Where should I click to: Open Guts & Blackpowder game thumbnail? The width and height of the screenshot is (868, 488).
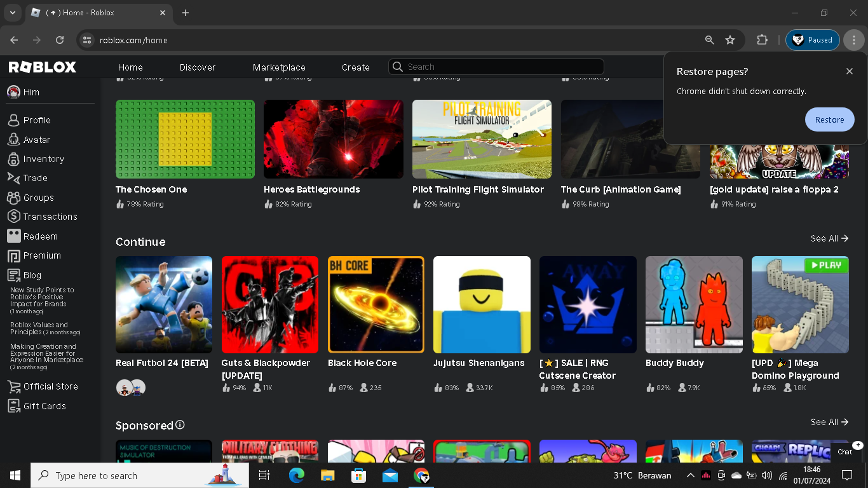[270, 304]
